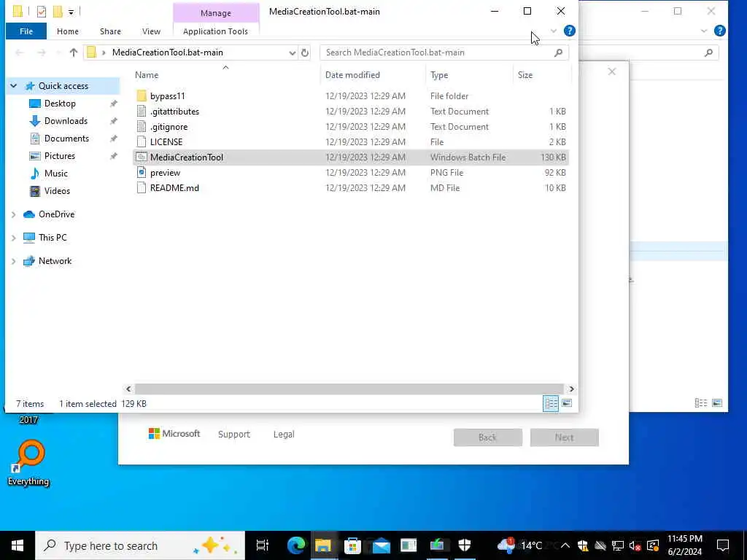The image size is (747, 560).
Task: Open Explorer help icon
Action: pos(569,31)
